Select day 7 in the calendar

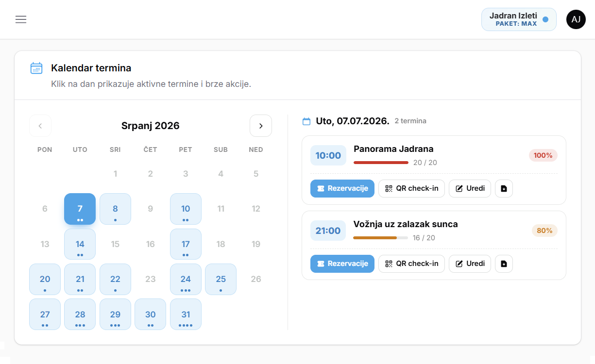80,209
